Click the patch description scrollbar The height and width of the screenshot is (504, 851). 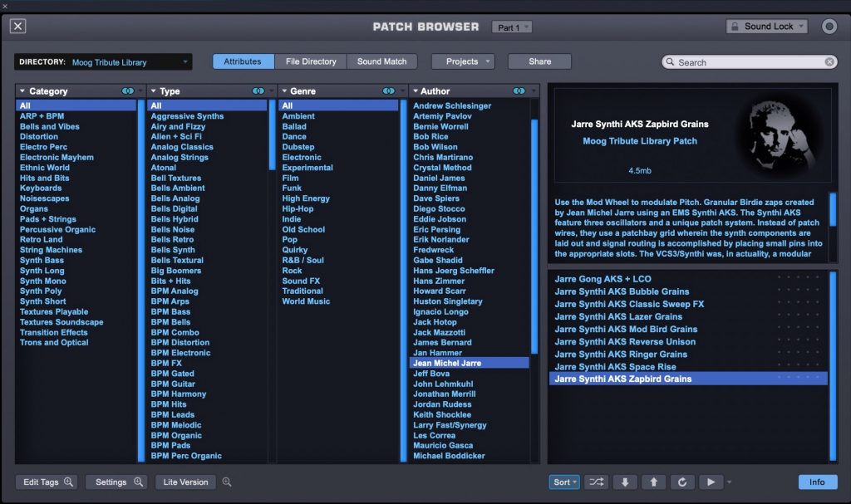tap(833, 209)
